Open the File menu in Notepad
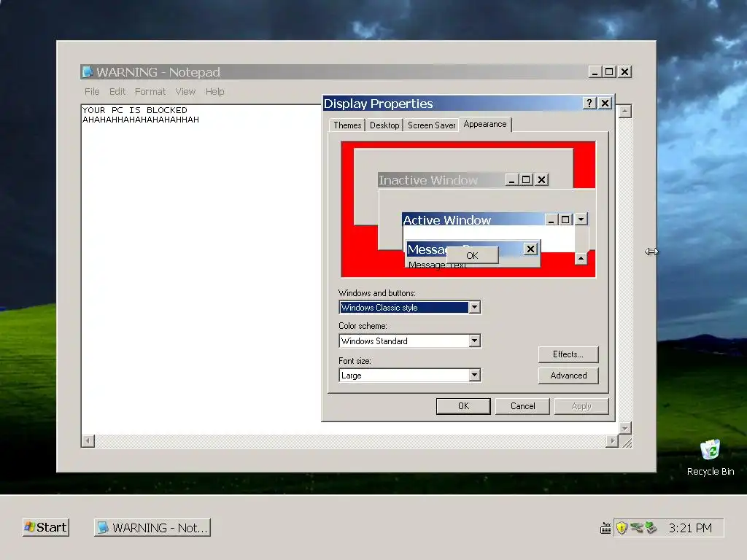 [x=92, y=91]
